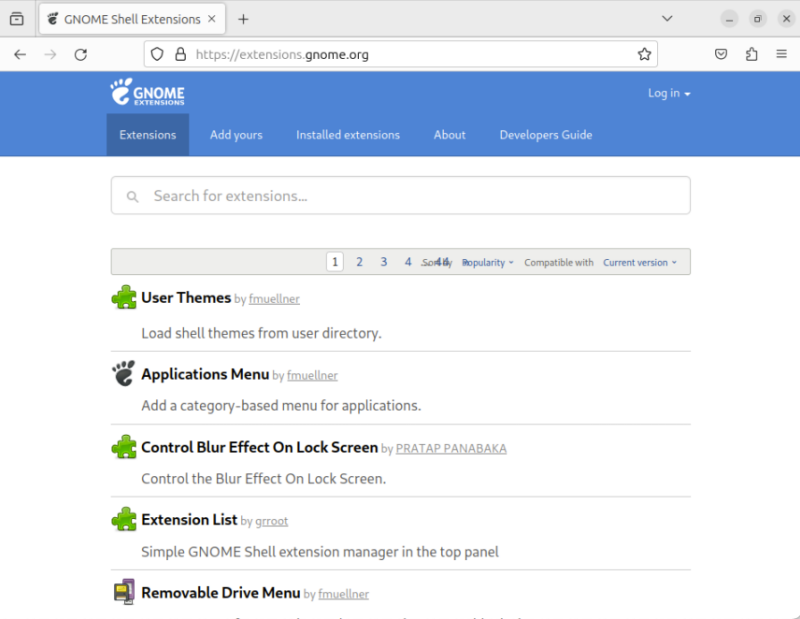This screenshot has height=619, width=800.
Task: Click the browser back button
Action: (x=20, y=54)
